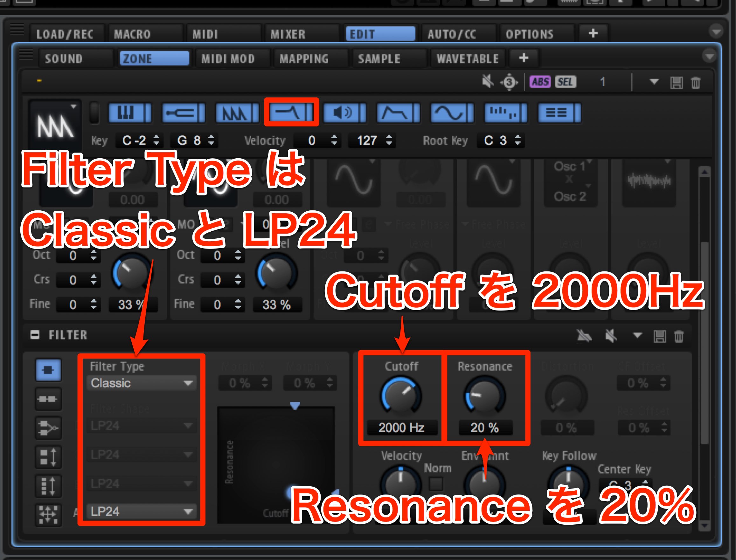Open the filter section icon
736x560 pixels.
coord(291,112)
